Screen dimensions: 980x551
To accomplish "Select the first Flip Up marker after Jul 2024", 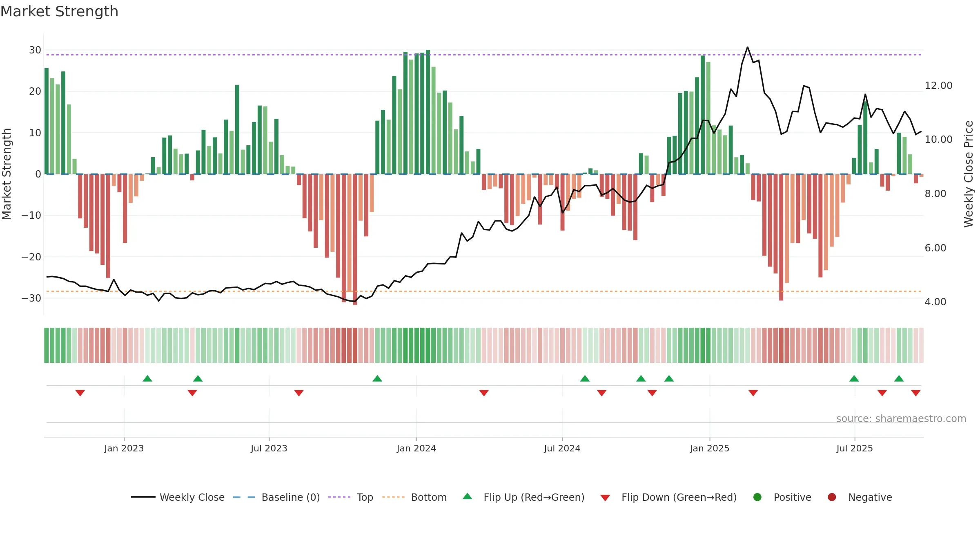I will (x=585, y=378).
